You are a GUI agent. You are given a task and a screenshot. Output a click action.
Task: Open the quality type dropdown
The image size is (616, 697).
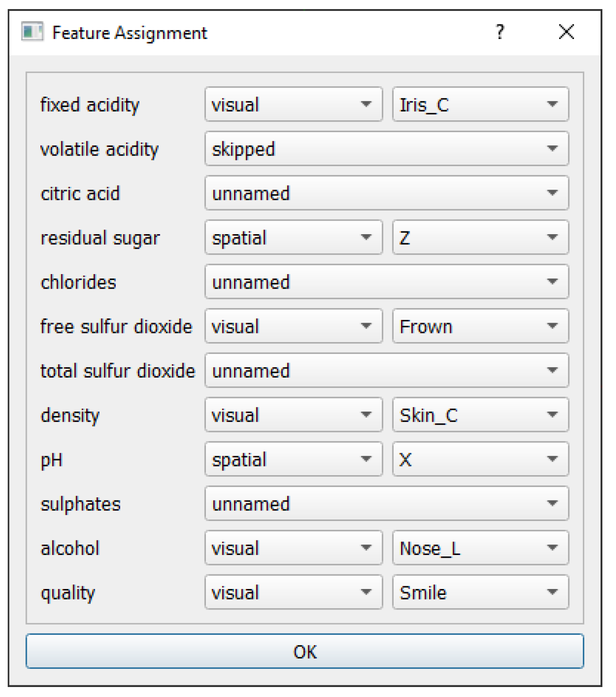293,592
